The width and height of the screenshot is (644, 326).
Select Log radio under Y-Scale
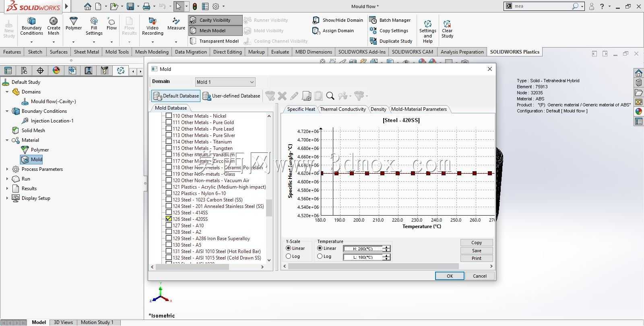pos(289,256)
